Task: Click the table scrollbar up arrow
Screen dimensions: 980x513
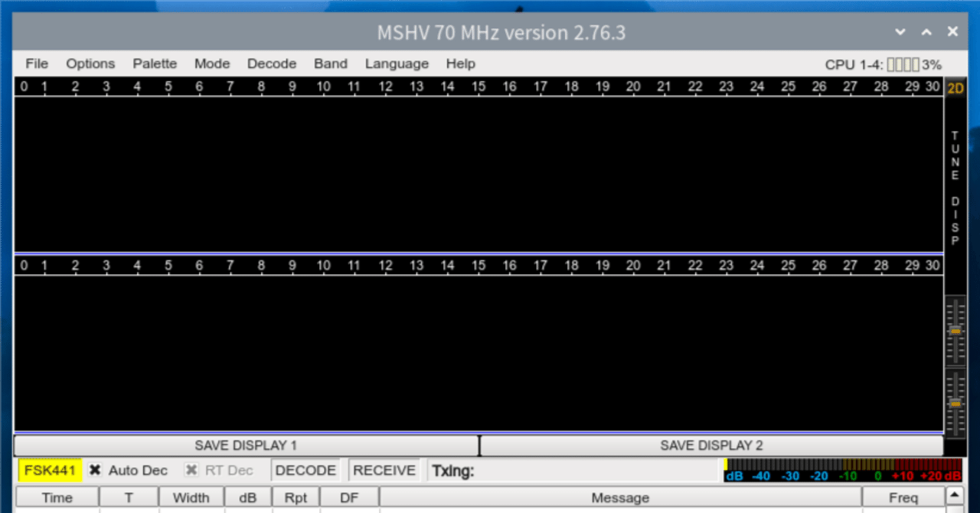Action: pyautogui.click(x=954, y=495)
